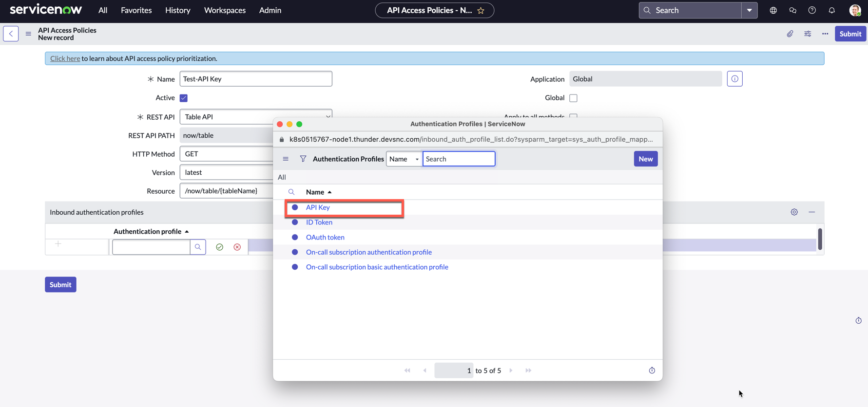The width and height of the screenshot is (868, 407).
Task: Follow the Click here prioritization link
Action: 65,58
